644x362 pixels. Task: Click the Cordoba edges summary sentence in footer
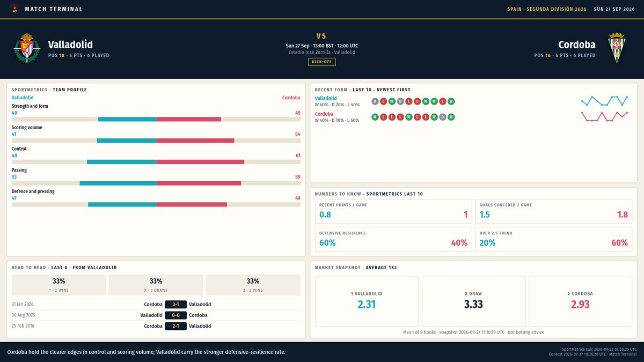(x=147, y=352)
